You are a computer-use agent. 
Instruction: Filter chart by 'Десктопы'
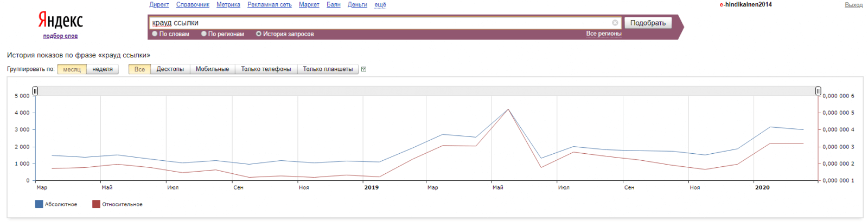(170, 69)
